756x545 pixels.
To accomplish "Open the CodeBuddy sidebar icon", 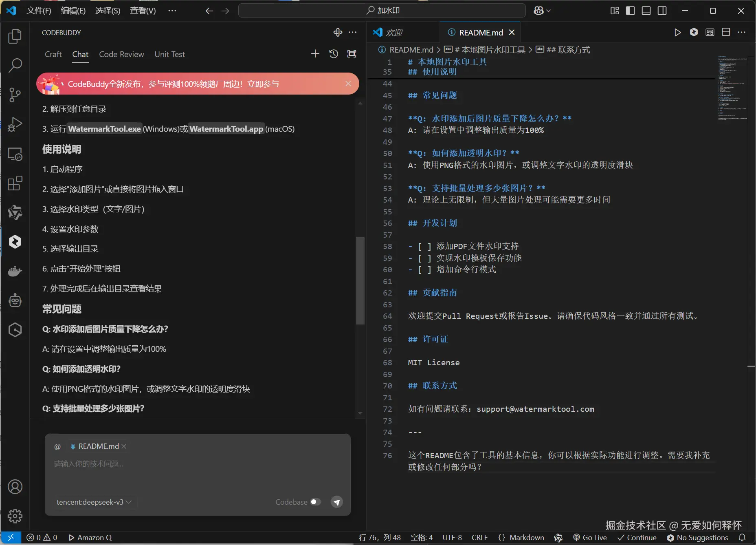I will (x=15, y=242).
